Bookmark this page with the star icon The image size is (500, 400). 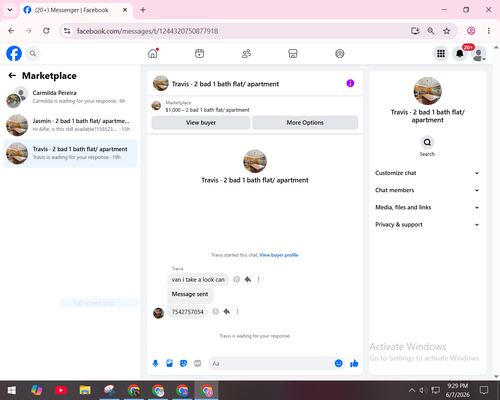[x=447, y=31]
